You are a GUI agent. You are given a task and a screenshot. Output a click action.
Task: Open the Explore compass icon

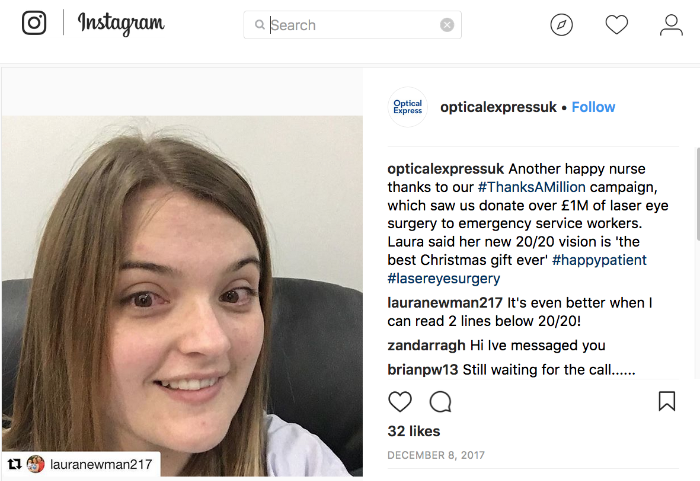pos(561,25)
